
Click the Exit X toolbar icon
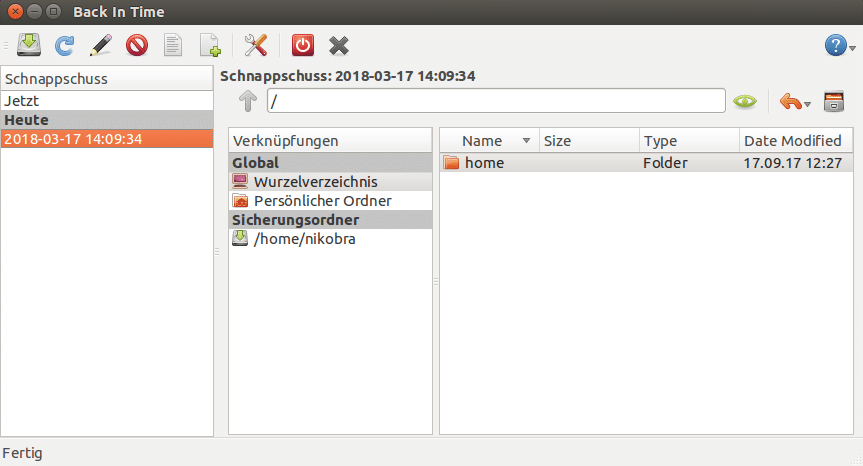point(338,46)
